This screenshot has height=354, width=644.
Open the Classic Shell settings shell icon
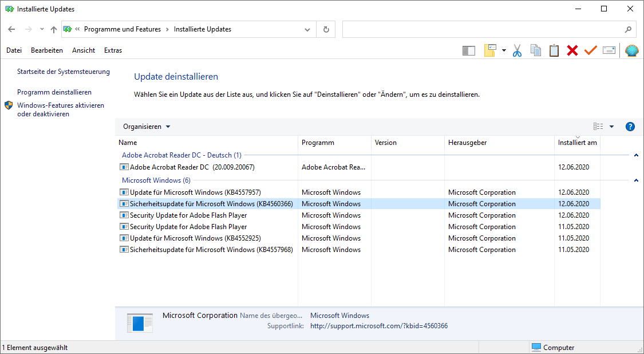tap(631, 50)
